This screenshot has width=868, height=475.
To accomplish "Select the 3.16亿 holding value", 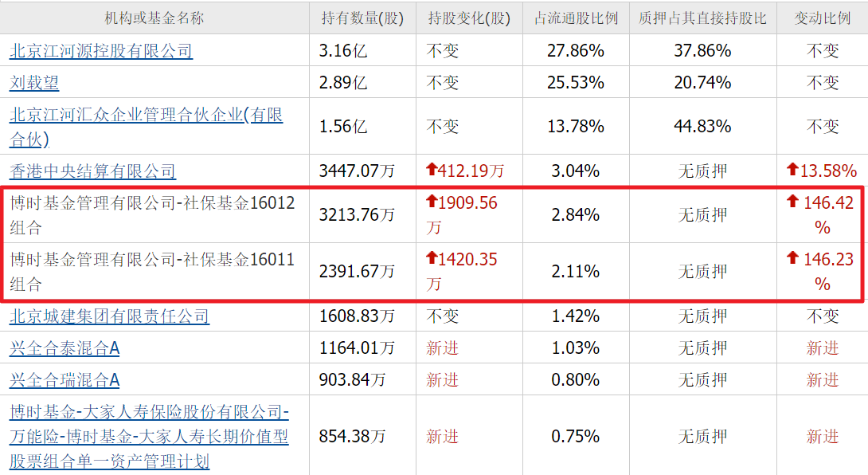I will 343,51.
